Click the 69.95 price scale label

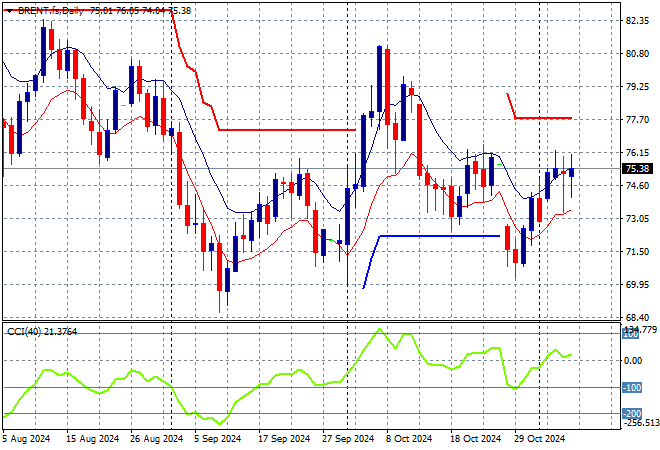coord(638,285)
